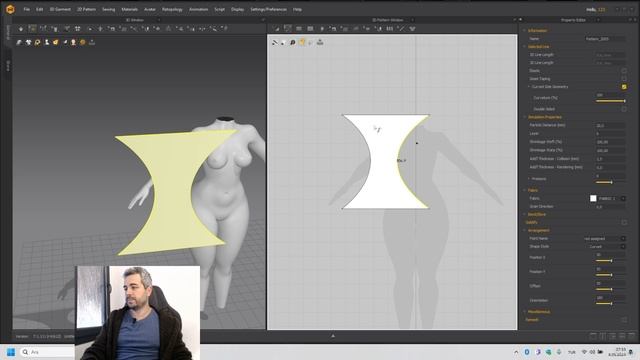Click the shirt-shaped garment display icon

[29, 42]
